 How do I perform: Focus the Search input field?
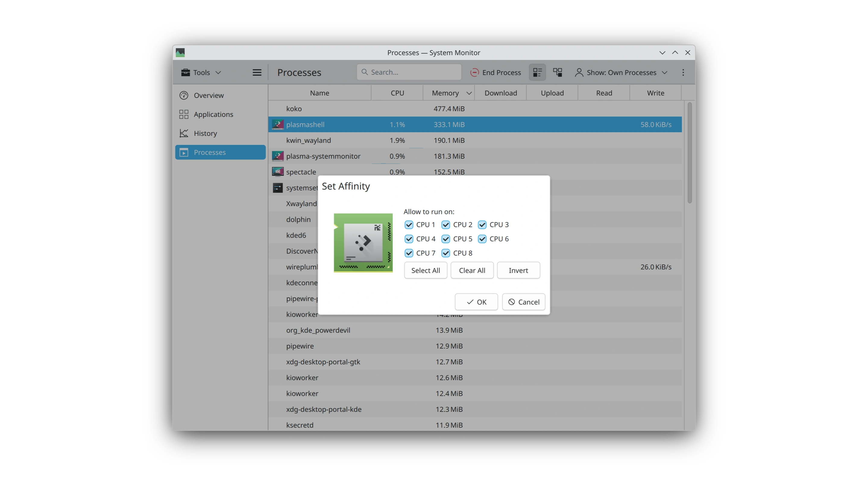pyautogui.click(x=409, y=72)
